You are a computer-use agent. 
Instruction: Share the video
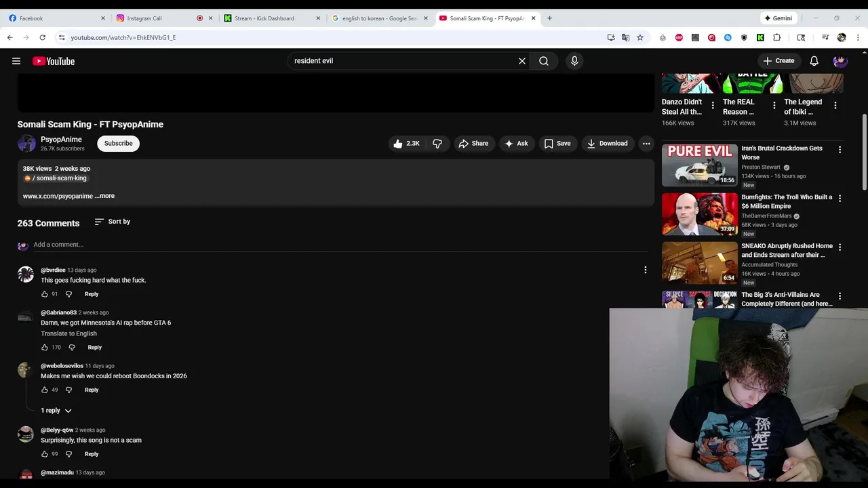coord(473,144)
